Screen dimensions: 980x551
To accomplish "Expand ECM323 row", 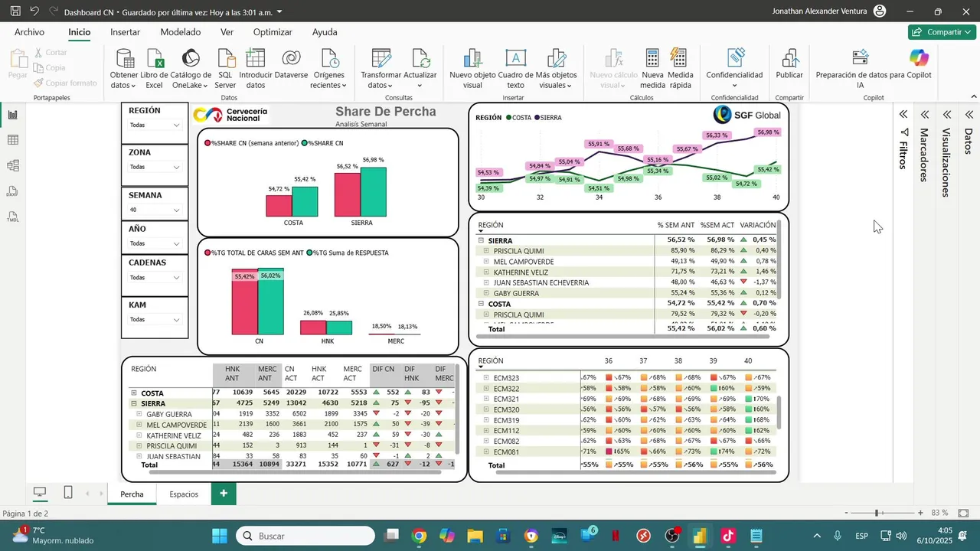I will [x=486, y=378].
